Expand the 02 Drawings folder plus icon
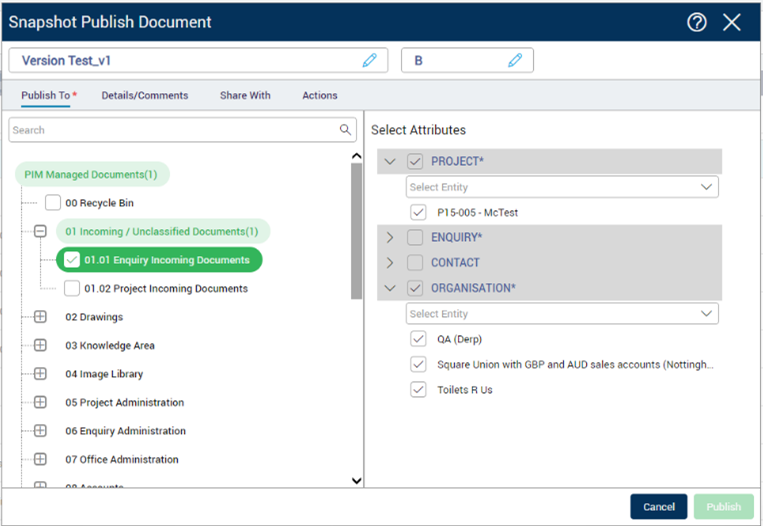The image size is (763, 526). [40, 317]
